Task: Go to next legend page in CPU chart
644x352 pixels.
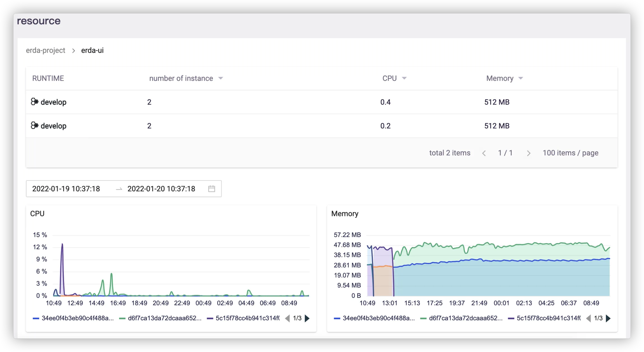Action: click(307, 318)
